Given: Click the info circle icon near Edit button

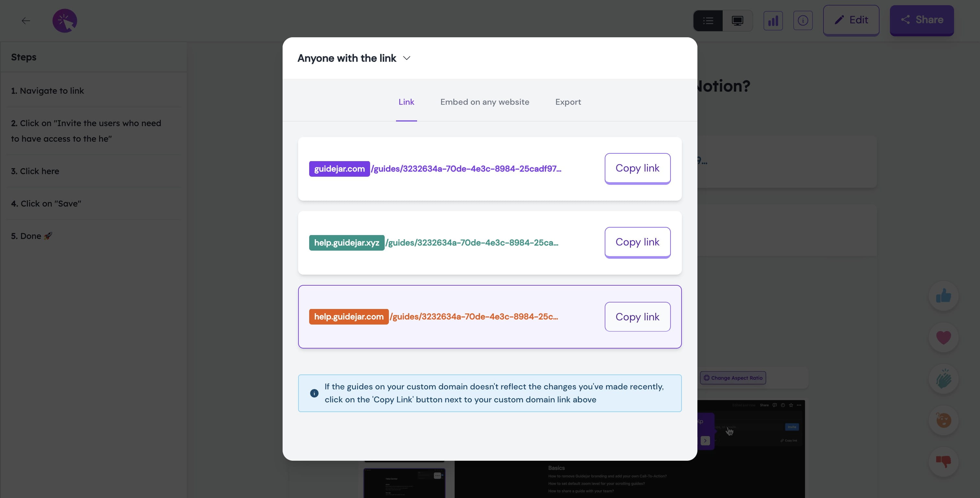Looking at the screenshot, I should (x=803, y=20).
